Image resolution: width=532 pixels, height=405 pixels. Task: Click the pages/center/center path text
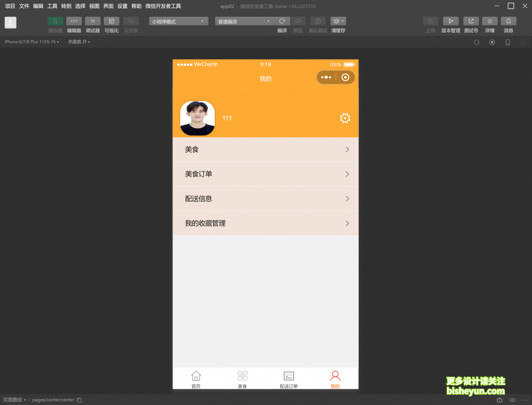coord(53,400)
